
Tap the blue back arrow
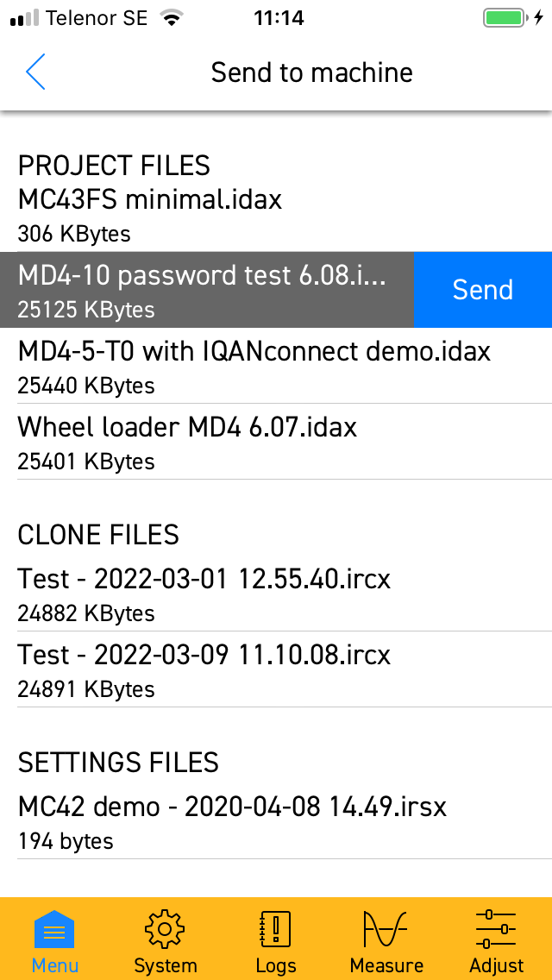click(35, 72)
